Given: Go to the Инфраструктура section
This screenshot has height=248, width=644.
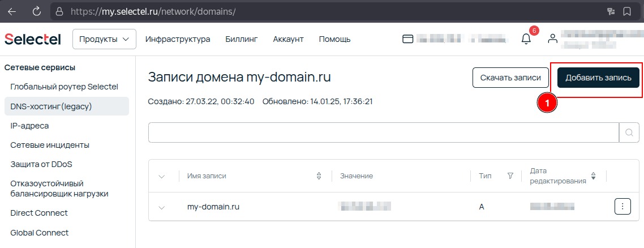Looking at the screenshot, I should (178, 39).
